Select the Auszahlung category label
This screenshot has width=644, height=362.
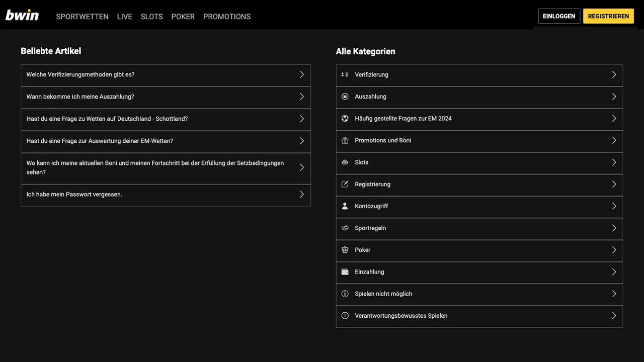370,97
